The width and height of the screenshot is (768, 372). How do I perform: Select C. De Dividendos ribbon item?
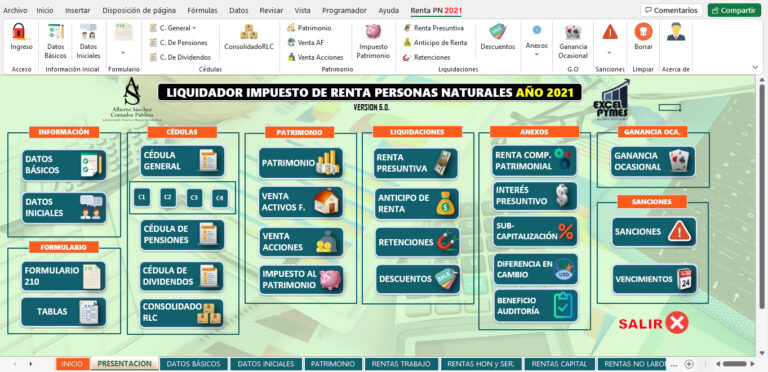(x=180, y=57)
